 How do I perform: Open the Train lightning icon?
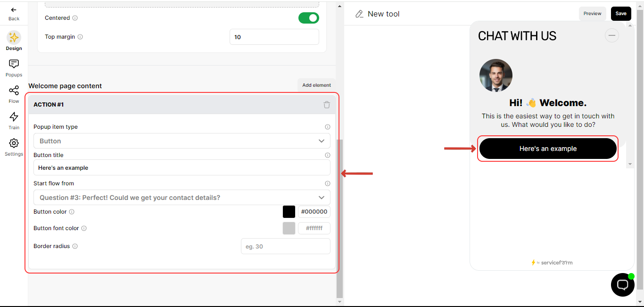14,121
